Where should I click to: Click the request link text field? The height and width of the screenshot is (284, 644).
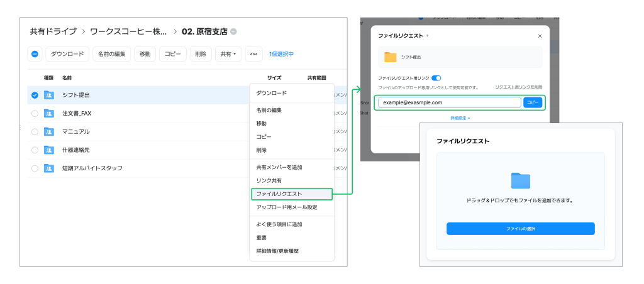(x=449, y=102)
